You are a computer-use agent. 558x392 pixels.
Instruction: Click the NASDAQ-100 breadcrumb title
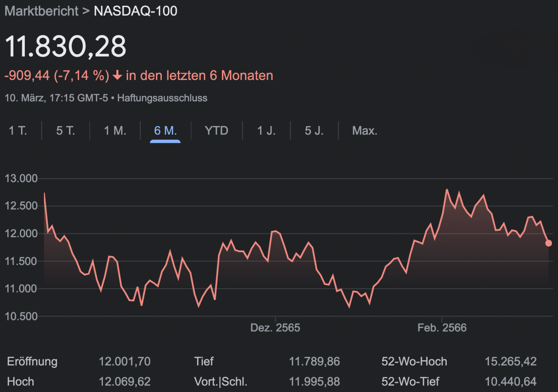[x=135, y=11]
